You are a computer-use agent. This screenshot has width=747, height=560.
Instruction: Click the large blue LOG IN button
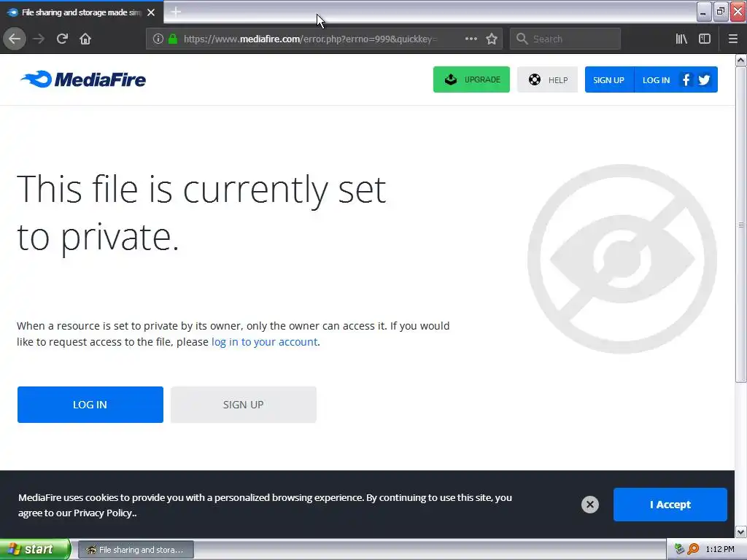click(x=90, y=404)
